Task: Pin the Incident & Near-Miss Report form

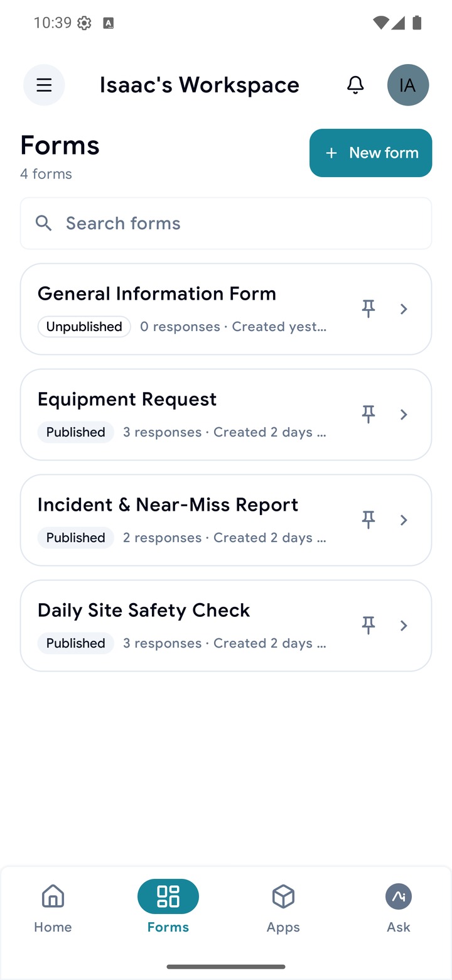Action: pos(369,520)
